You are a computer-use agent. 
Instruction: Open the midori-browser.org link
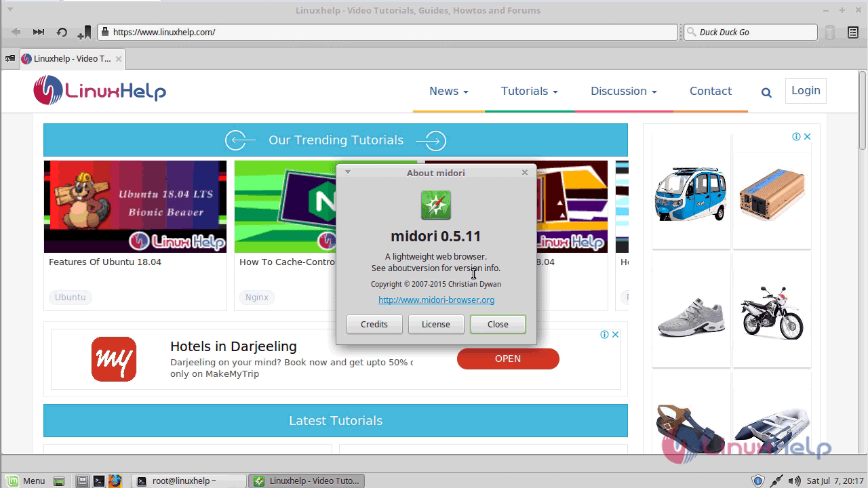point(436,300)
